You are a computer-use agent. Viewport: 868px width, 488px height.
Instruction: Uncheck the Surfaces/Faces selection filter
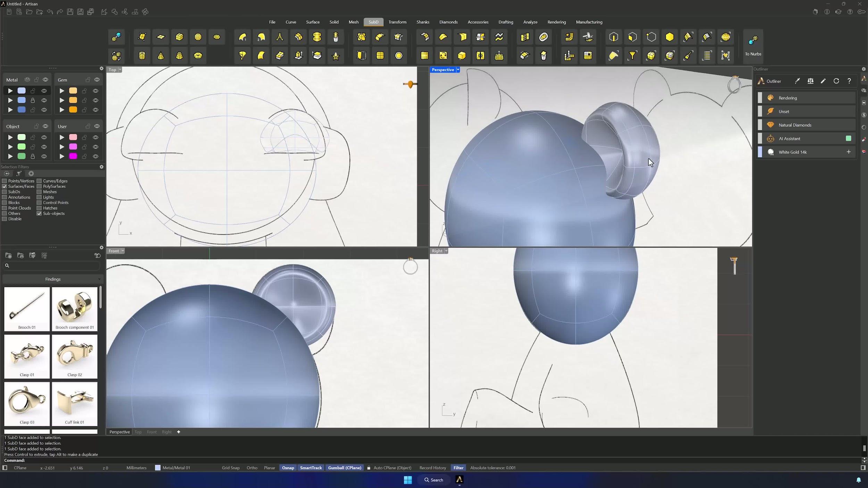[5, 186]
